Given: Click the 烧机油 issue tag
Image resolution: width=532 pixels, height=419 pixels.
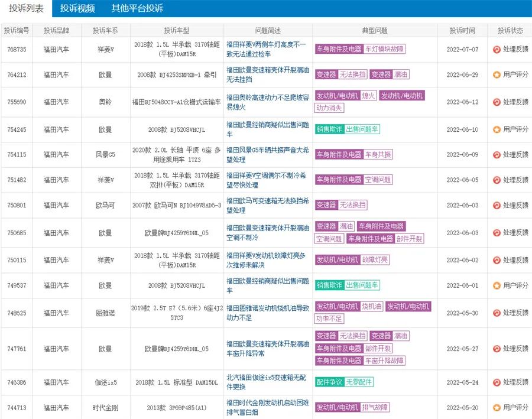Looking at the screenshot, I should [372, 307].
